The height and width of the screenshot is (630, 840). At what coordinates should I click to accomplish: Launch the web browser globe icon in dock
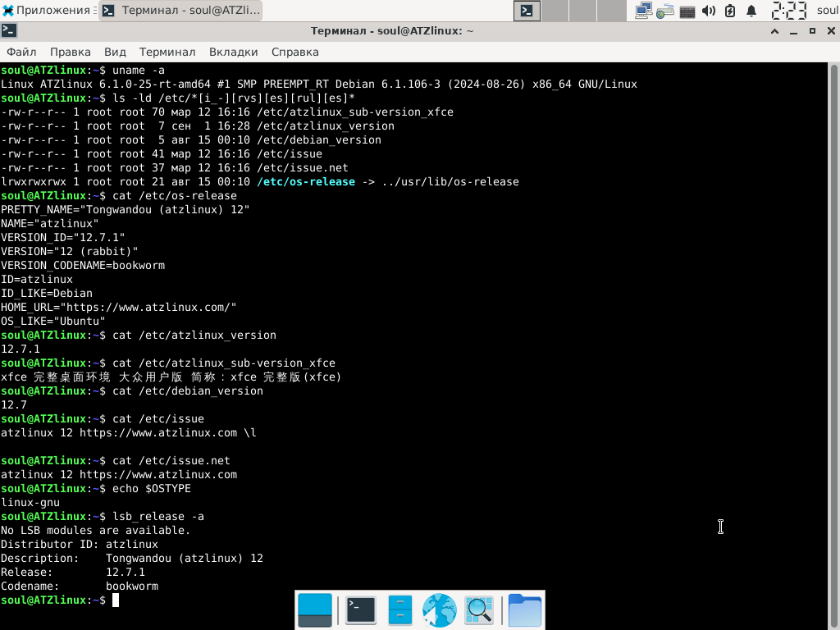[x=440, y=610]
